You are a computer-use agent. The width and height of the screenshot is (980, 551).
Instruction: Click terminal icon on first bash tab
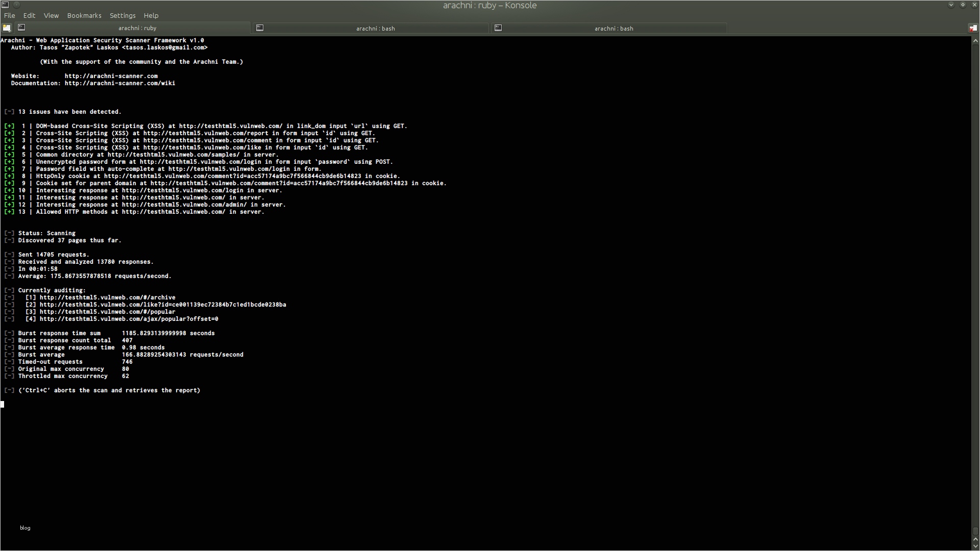click(260, 28)
